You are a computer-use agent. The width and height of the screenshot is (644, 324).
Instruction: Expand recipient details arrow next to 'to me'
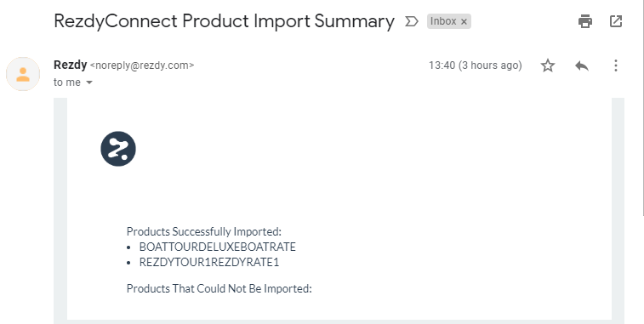pos(89,82)
